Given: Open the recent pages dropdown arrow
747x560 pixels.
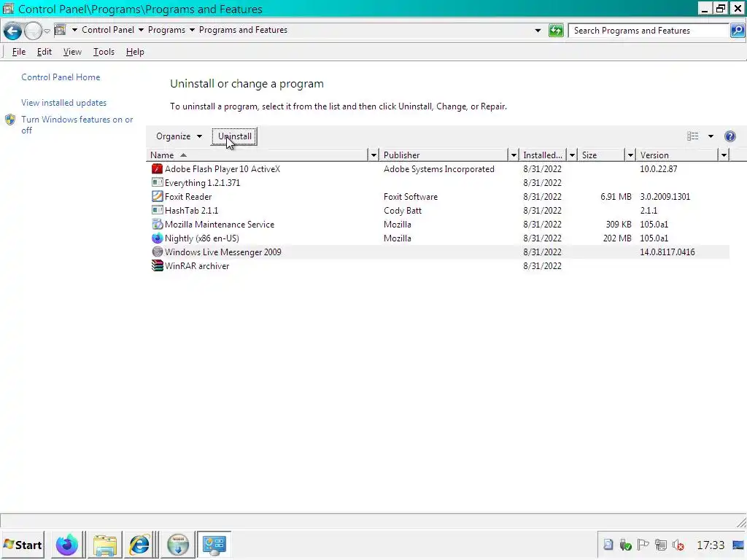Looking at the screenshot, I should coord(47,31).
